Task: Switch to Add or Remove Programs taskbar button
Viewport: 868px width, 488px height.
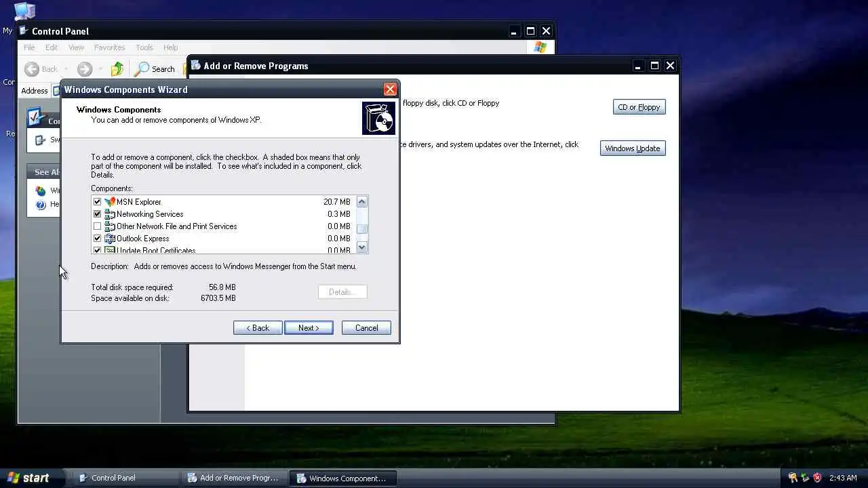Action: point(235,478)
